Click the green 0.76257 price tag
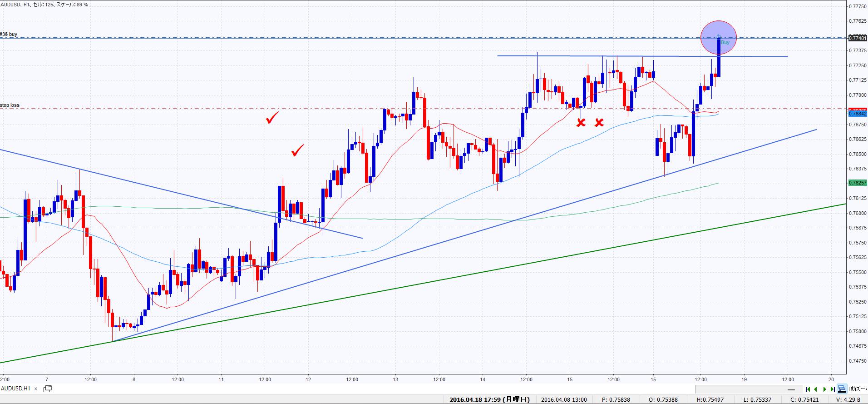The height and width of the screenshot is (404, 868). 857,183
